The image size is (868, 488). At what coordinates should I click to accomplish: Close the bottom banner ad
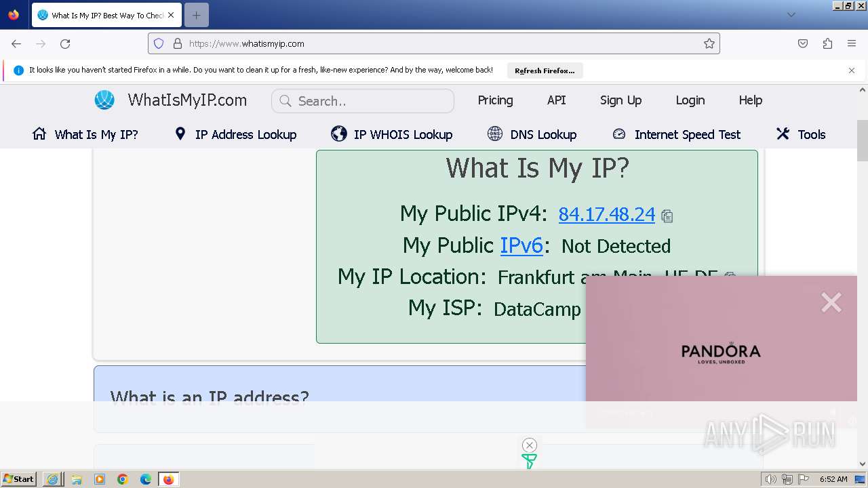tap(530, 445)
